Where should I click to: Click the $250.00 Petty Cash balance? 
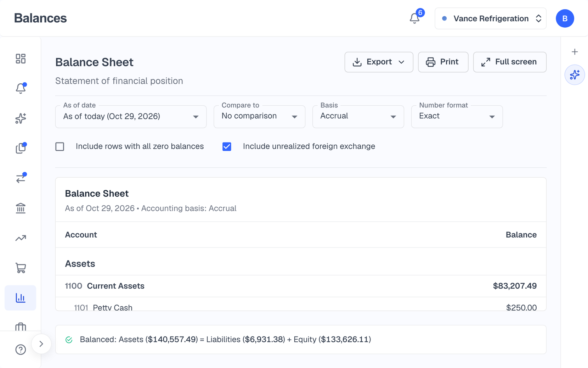pos(521,307)
